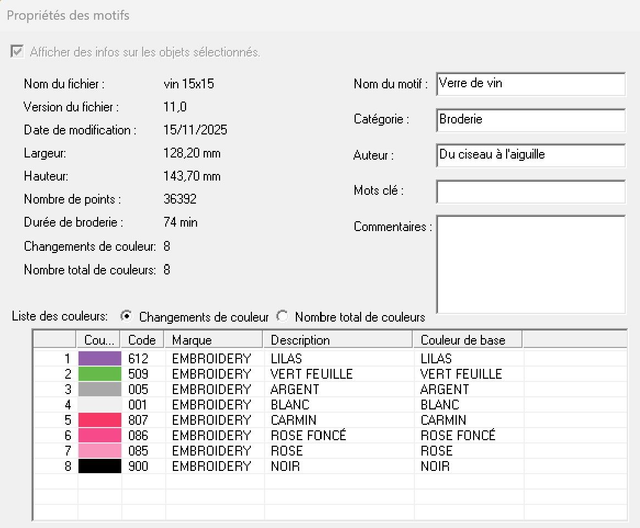Click the 'Catégorie' input field

[x=530, y=120]
